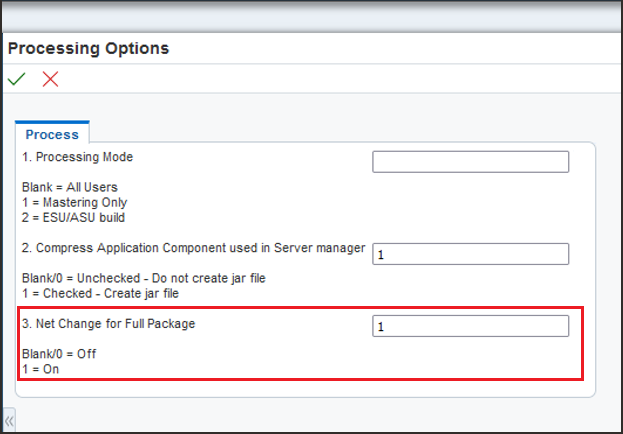Select the '1 = Checked - Create jar file' text

pos(101,294)
